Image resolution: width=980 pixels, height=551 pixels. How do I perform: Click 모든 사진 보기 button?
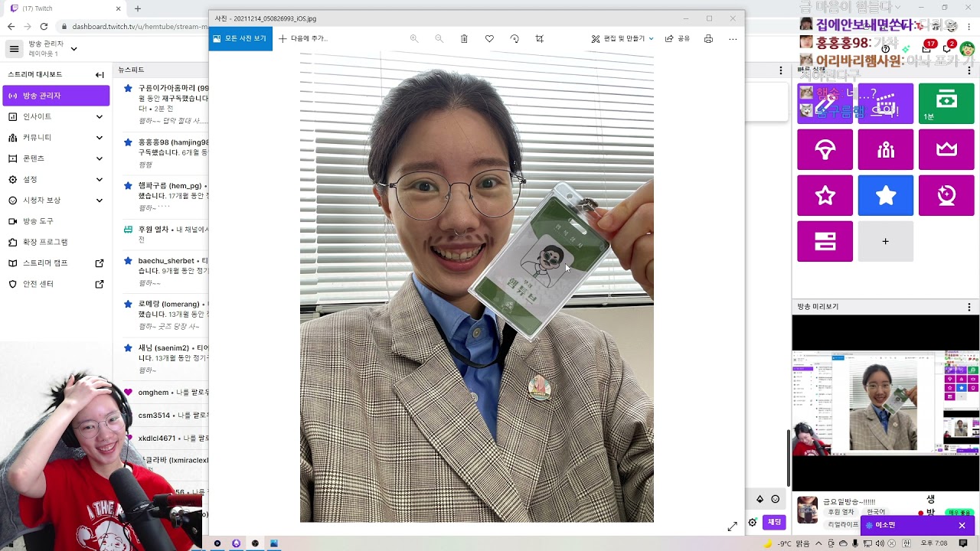240,38
